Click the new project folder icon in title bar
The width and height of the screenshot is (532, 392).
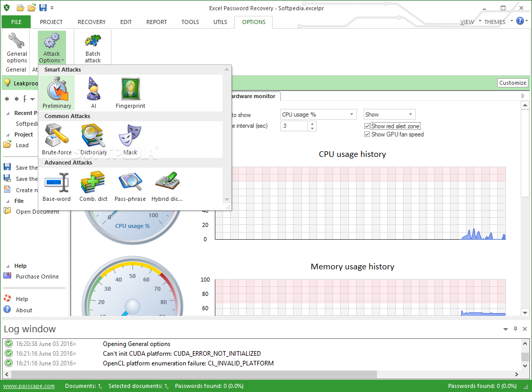(20, 8)
